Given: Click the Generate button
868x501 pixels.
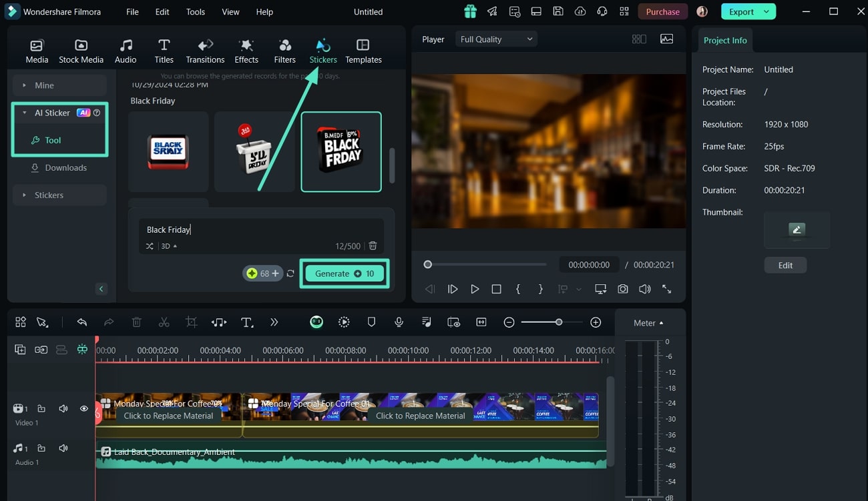Looking at the screenshot, I should [345, 274].
